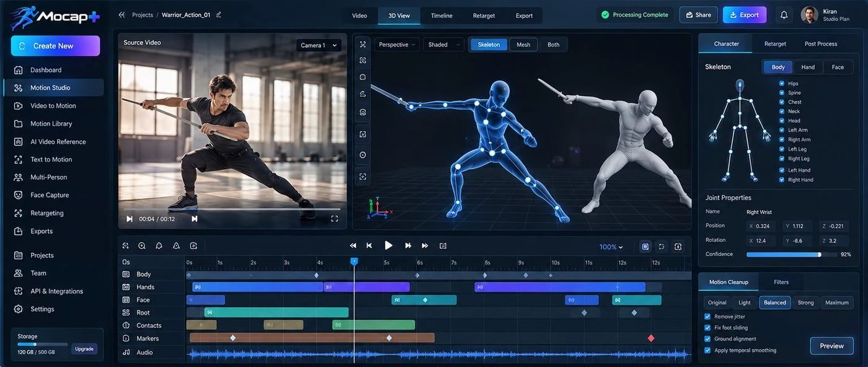Uncheck Apply temporal smoothing
The height and width of the screenshot is (367, 868).
[707, 350]
